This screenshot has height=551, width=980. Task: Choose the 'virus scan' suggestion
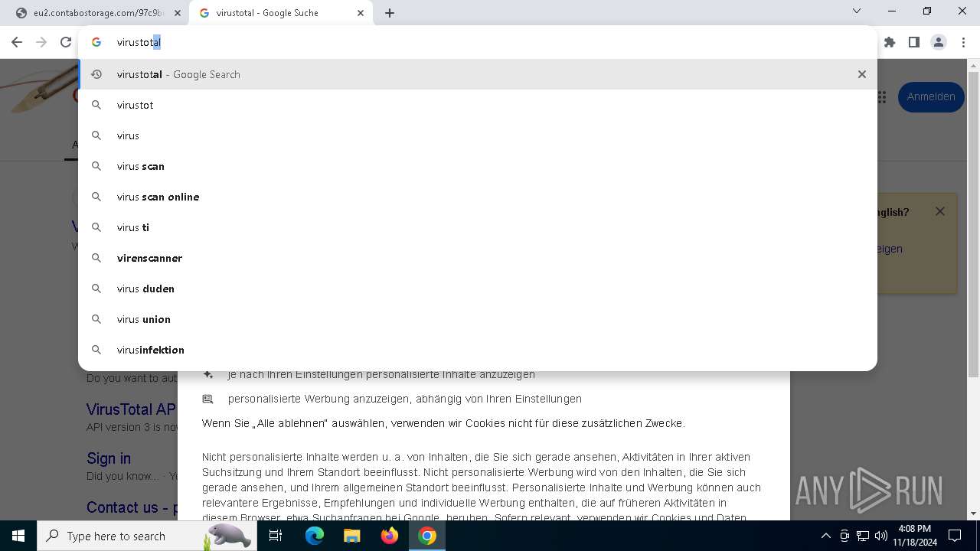click(478, 166)
